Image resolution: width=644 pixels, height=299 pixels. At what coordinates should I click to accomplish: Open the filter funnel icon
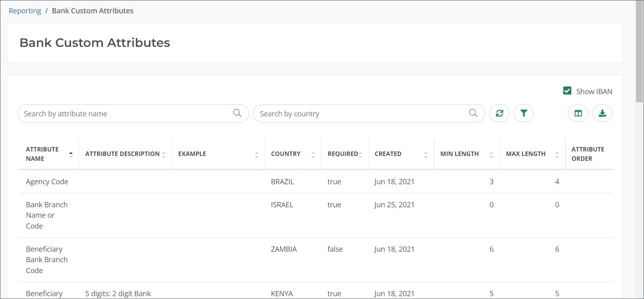coord(524,114)
